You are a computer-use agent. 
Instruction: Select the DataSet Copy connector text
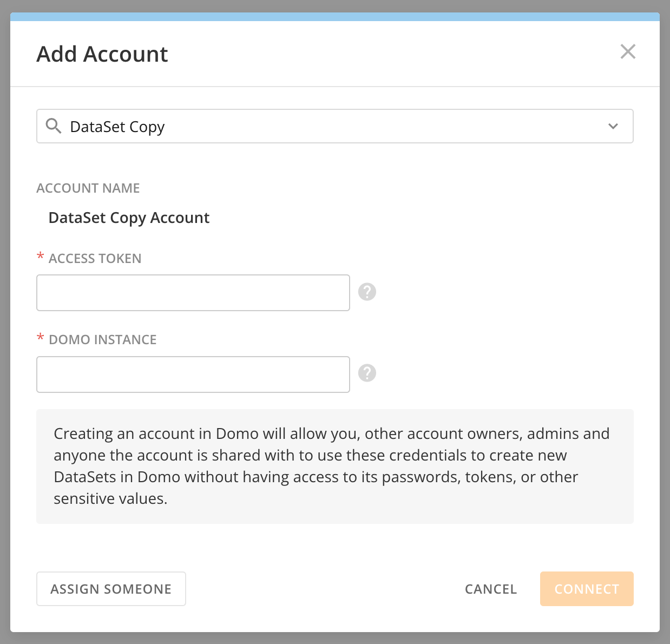pos(117,127)
